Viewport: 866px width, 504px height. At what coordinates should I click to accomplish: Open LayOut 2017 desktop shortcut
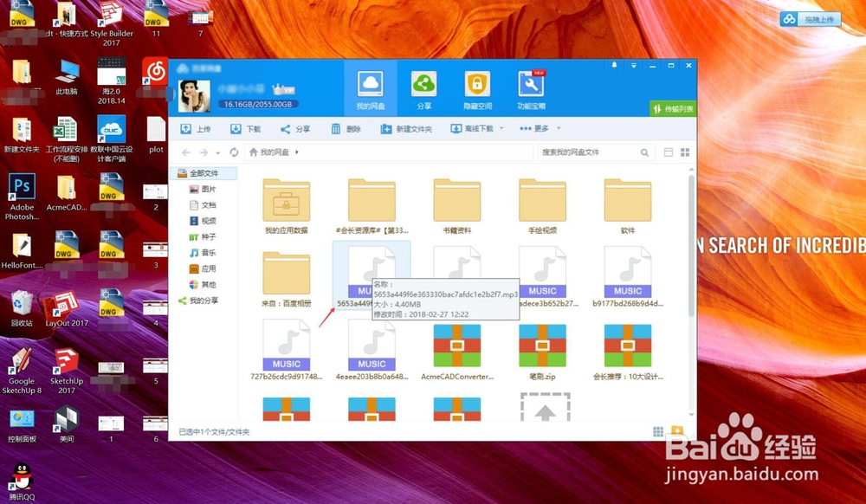pyautogui.click(x=67, y=309)
